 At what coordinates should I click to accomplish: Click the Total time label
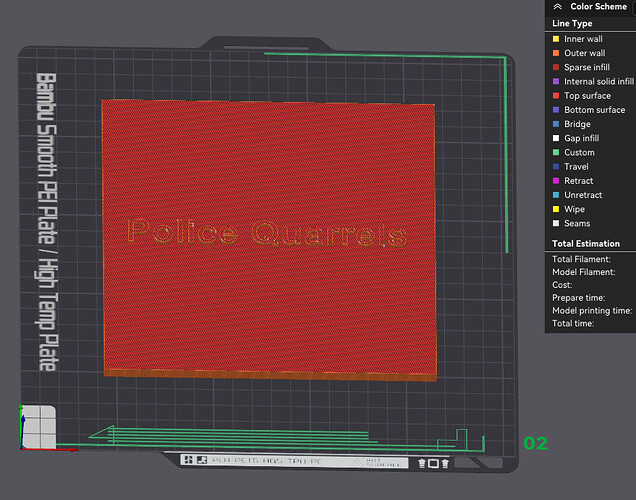click(573, 324)
